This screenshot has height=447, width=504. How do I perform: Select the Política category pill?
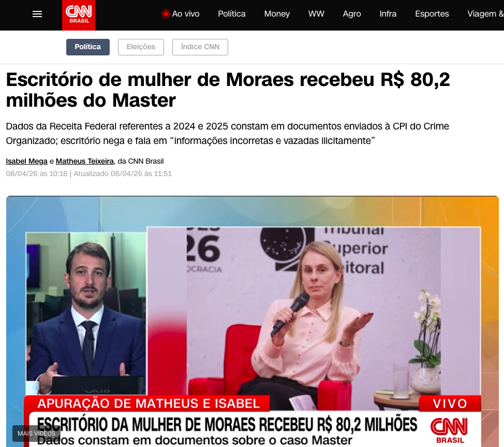88,47
